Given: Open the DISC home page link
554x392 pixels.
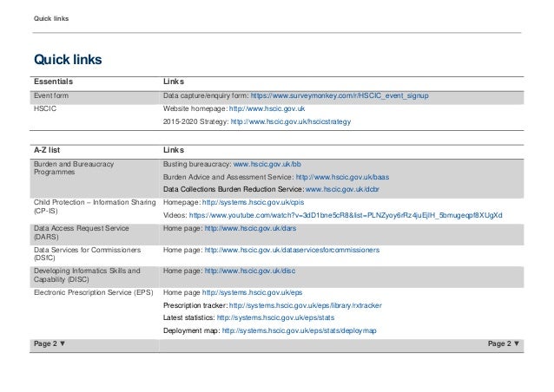Looking at the screenshot, I should click(x=250, y=271).
